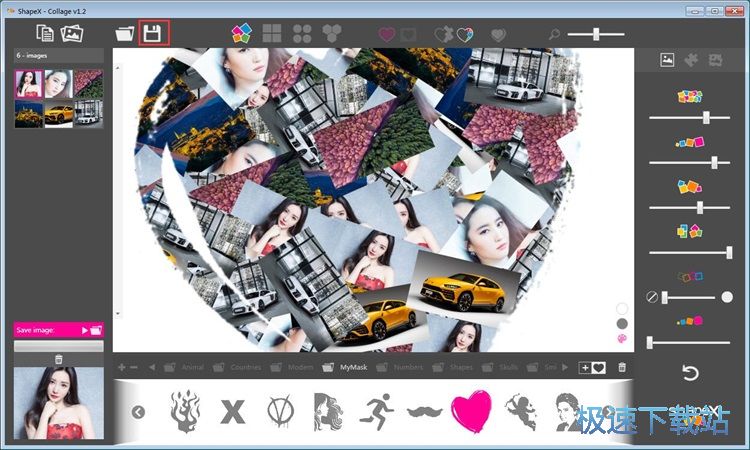Click right arrow of category list

565,367
